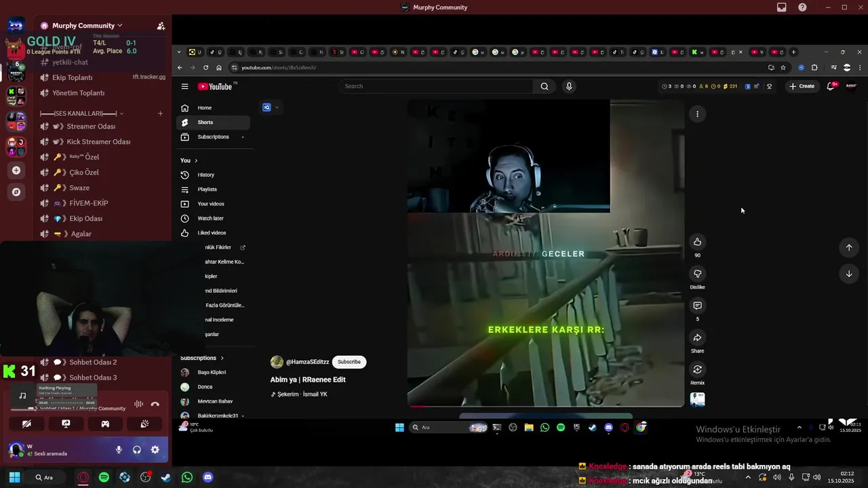Click the YouTube Create button
Image resolution: width=868 pixels, height=488 pixels.
point(802,86)
